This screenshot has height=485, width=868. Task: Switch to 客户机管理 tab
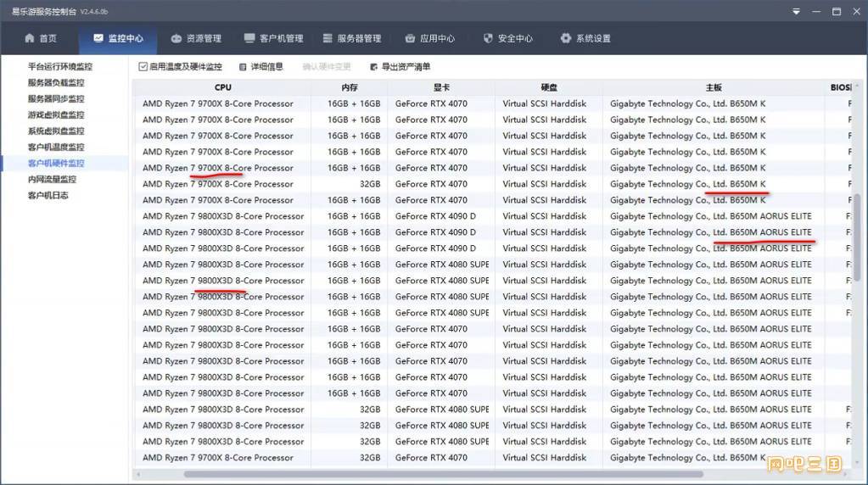273,38
